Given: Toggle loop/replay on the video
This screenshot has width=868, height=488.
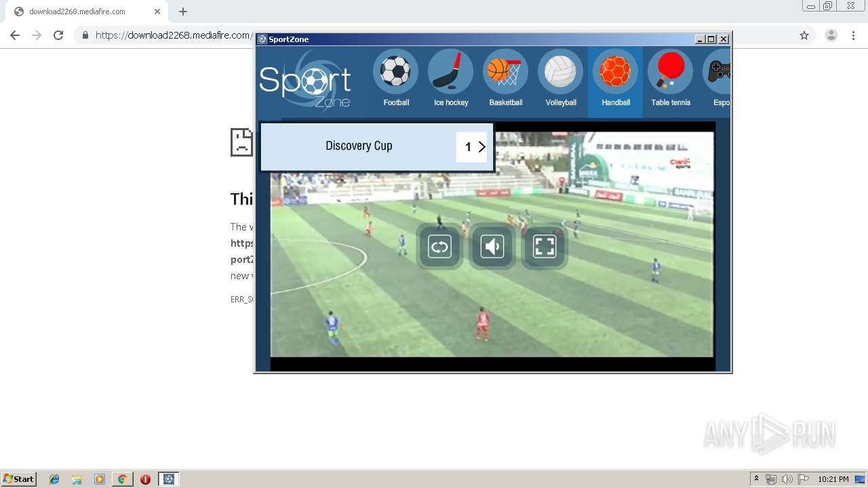Looking at the screenshot, I should (x=439, y=247).
